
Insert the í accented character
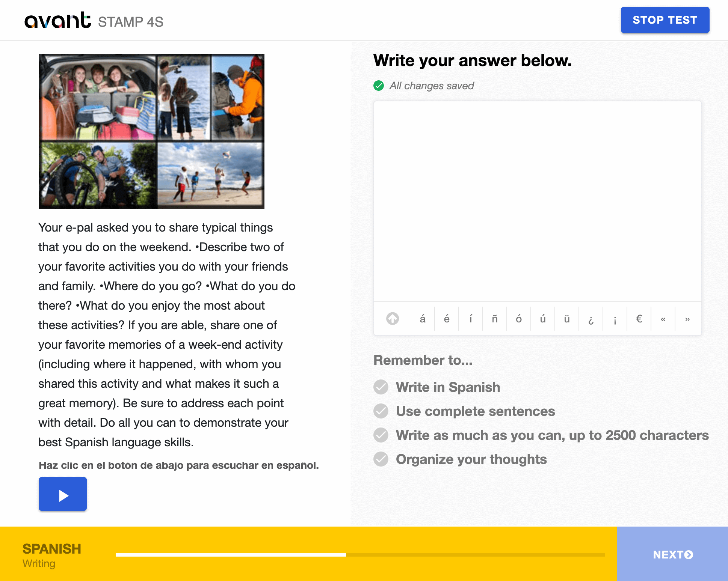coord(471,319)
